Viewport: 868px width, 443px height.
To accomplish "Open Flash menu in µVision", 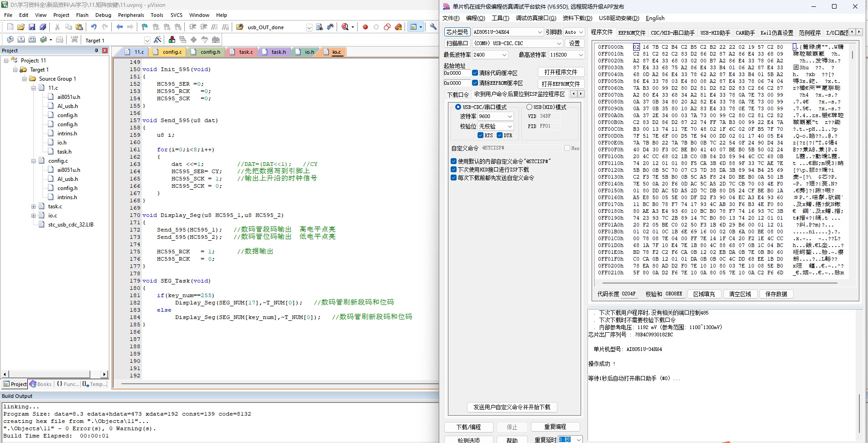I will pyautogui.click(x=82, y=15).
